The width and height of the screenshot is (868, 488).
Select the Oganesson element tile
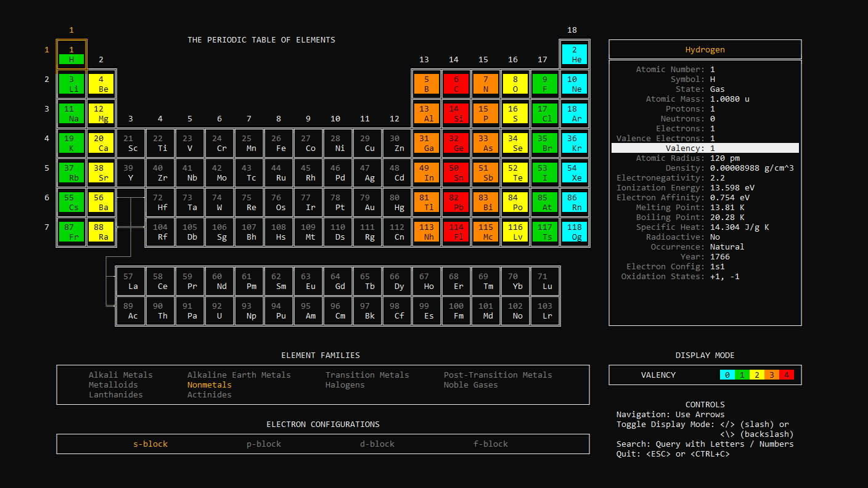[575, 232]
